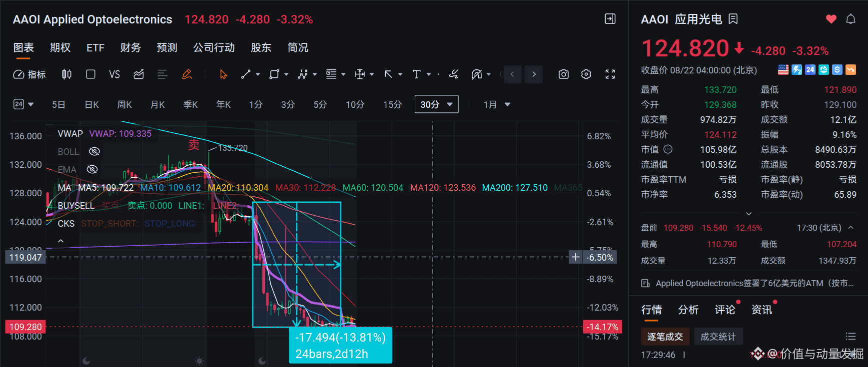The height and width of the screenshot is (367, 868).
Task: Collapse the side panel via arrow-box icon
Action: click(x=610, y=19)
